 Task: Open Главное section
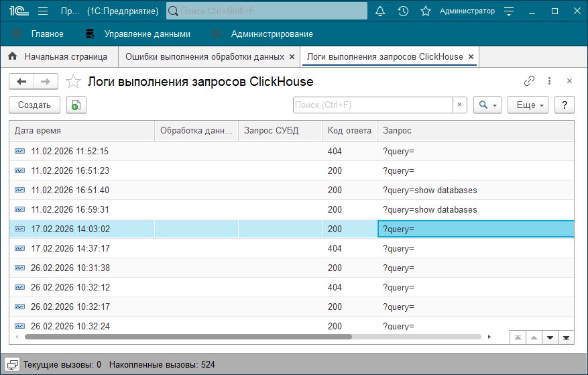tap(47, 34)
